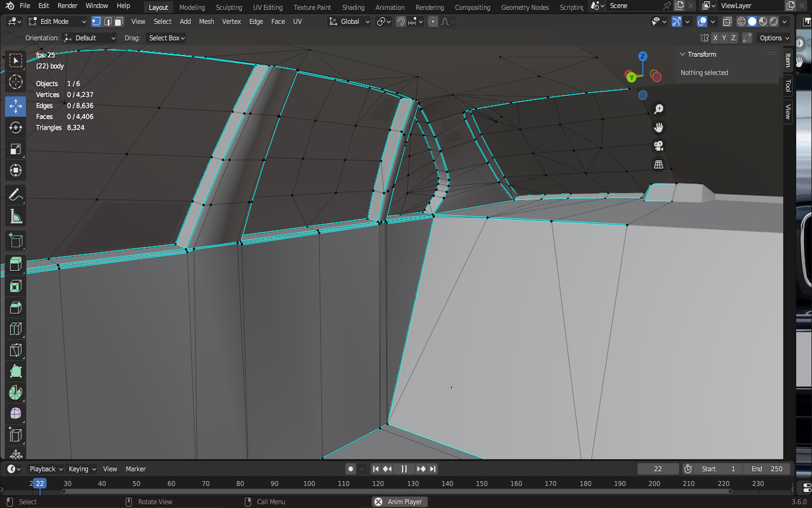Activate the Bevel tool
This screenshot has width=812, height=508.
coord(16,308)
